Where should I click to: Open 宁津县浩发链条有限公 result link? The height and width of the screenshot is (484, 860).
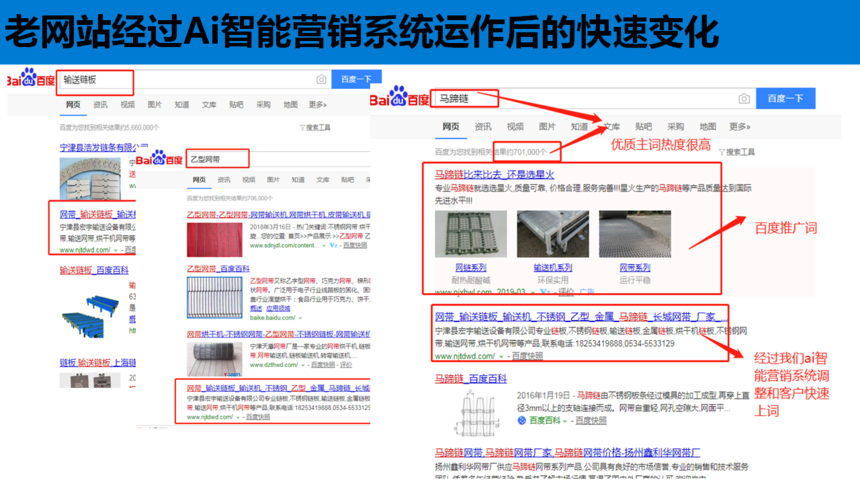click(104, 148)
